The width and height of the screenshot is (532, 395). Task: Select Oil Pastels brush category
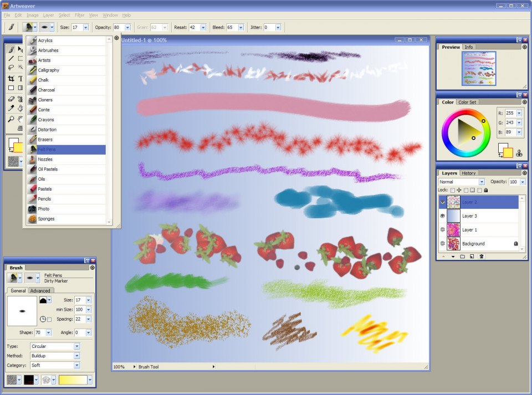[48, 169]
